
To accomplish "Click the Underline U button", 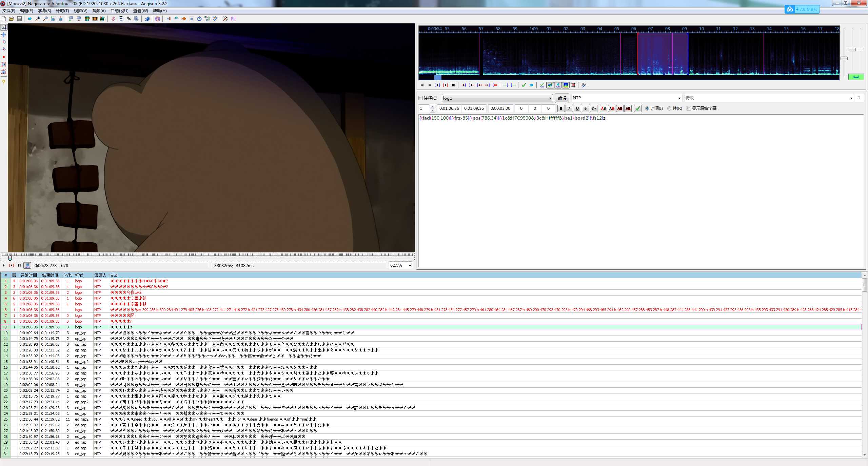I will tap(577, 108).
